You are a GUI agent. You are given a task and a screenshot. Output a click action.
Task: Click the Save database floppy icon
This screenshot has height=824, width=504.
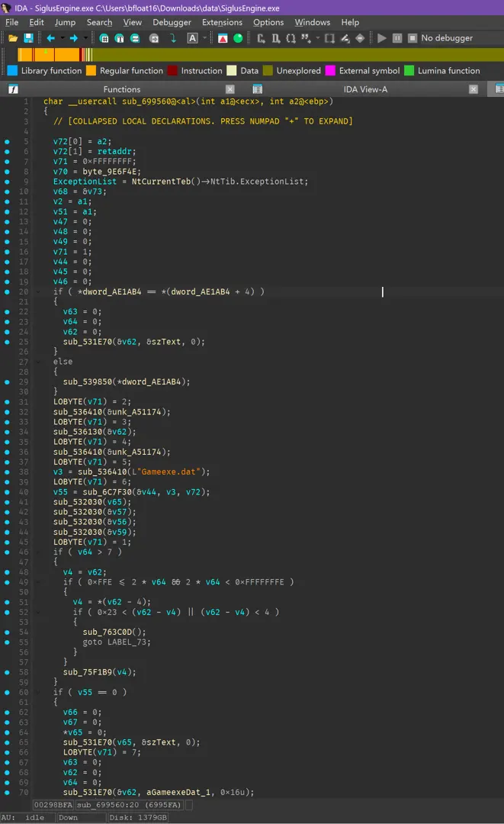(x=28, y=38)
